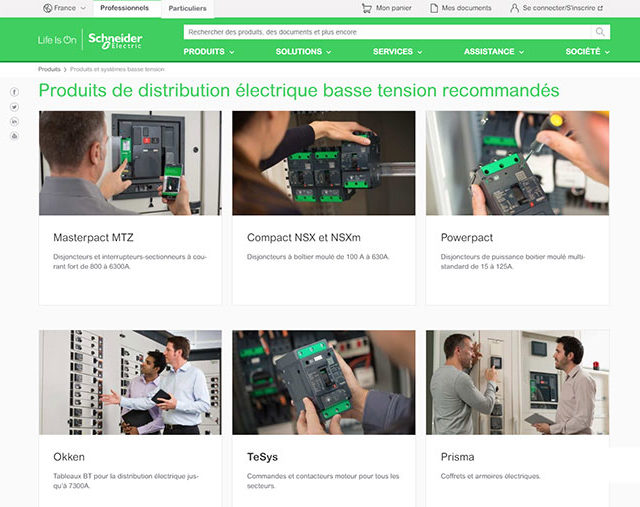
Task: Click 'Tableaux BT pour la distribution' description
Action: [126, 481]
